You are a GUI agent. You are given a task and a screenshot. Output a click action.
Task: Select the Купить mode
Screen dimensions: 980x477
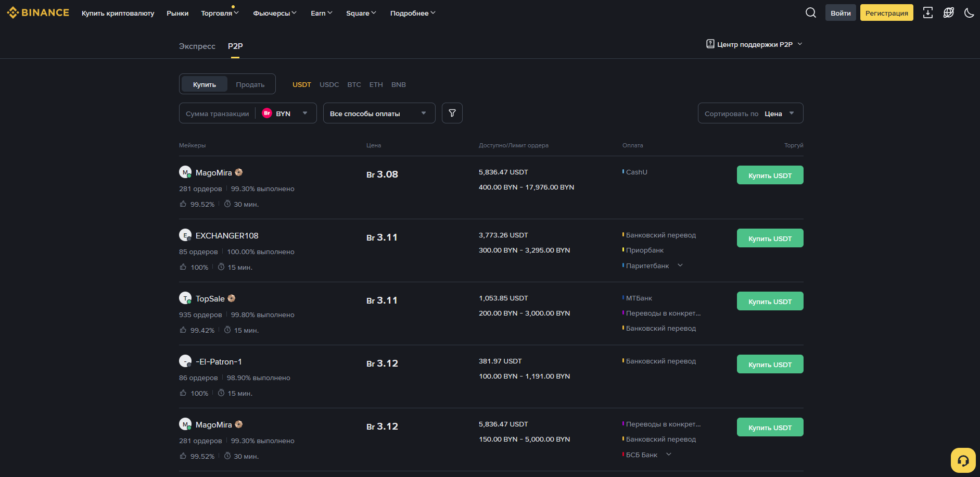(204, 84)
